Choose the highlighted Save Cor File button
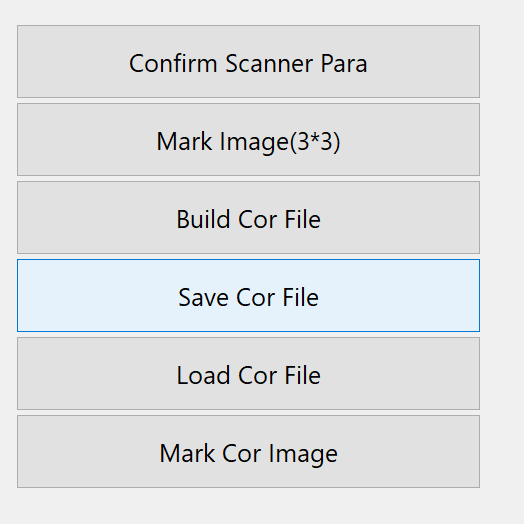Viewport: 524px width, 524px height. tap(248, 295)
